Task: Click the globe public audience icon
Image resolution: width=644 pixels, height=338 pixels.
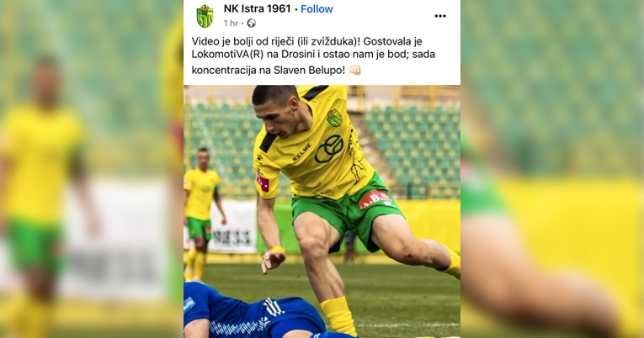Action: (252, 24)
